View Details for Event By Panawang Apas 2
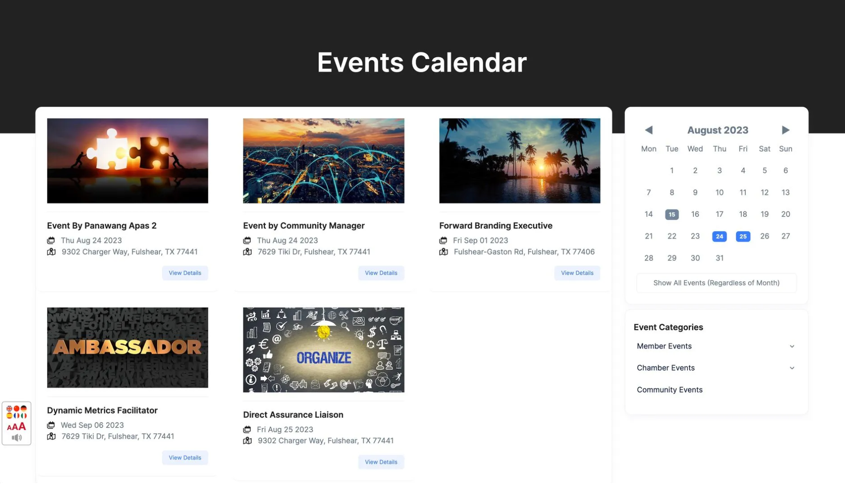Image resolution: width=845 pixels, height=504 pixels. (x=185, y=273)
